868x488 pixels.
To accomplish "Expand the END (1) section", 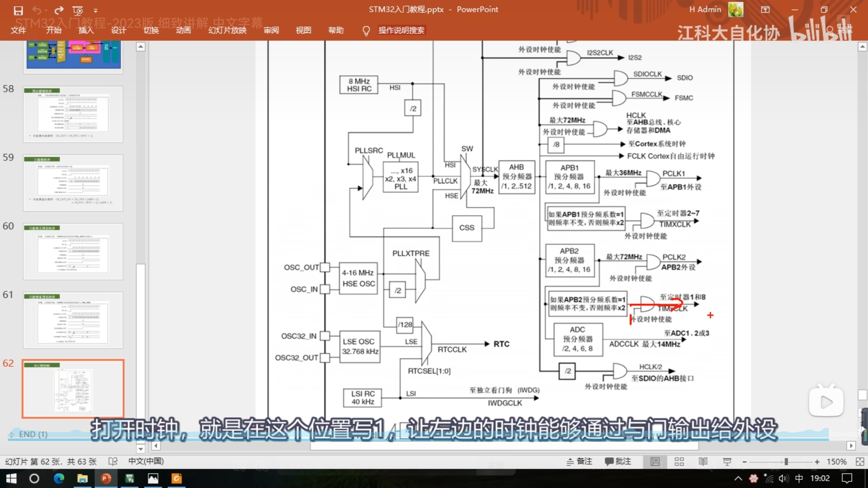I will [13, 434].
